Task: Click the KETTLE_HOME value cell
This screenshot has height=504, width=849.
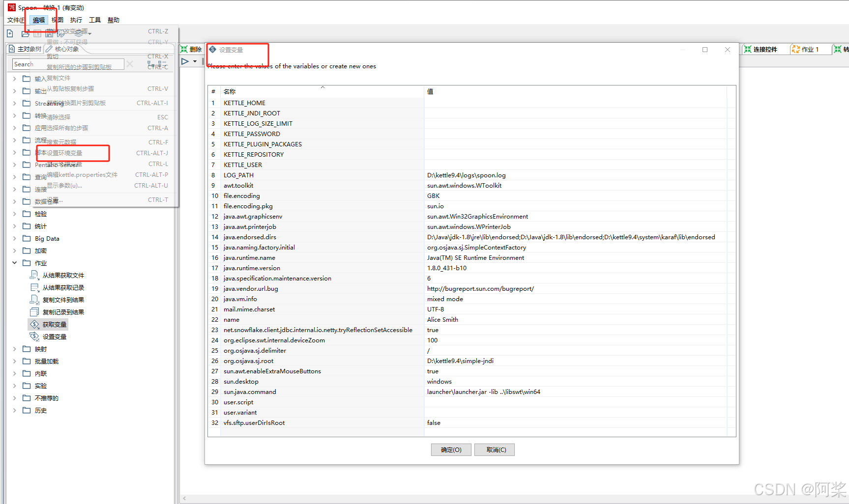Action: [x=575, y=103]
